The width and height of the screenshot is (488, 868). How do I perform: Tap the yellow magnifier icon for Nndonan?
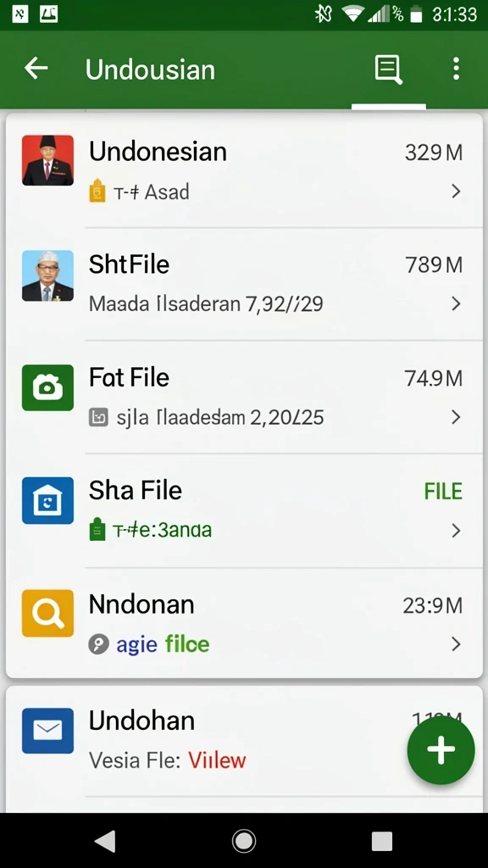click(x=47, y=614)
